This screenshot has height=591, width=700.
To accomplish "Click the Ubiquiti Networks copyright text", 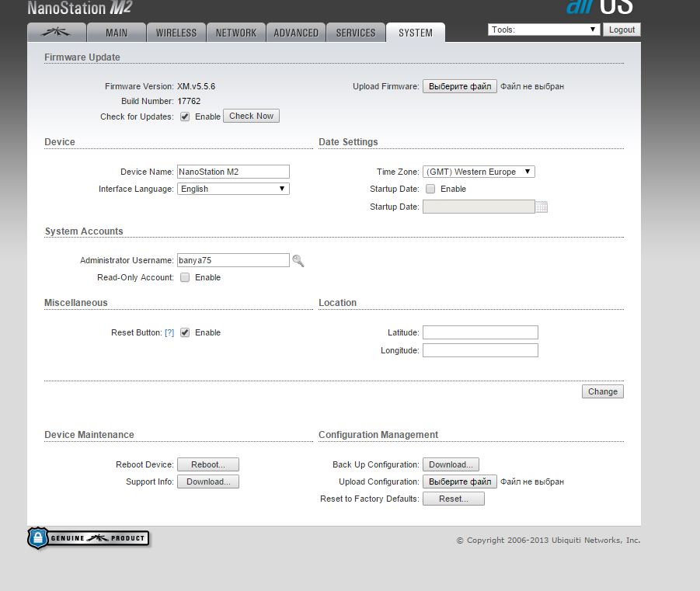I will tap(549, 540).
